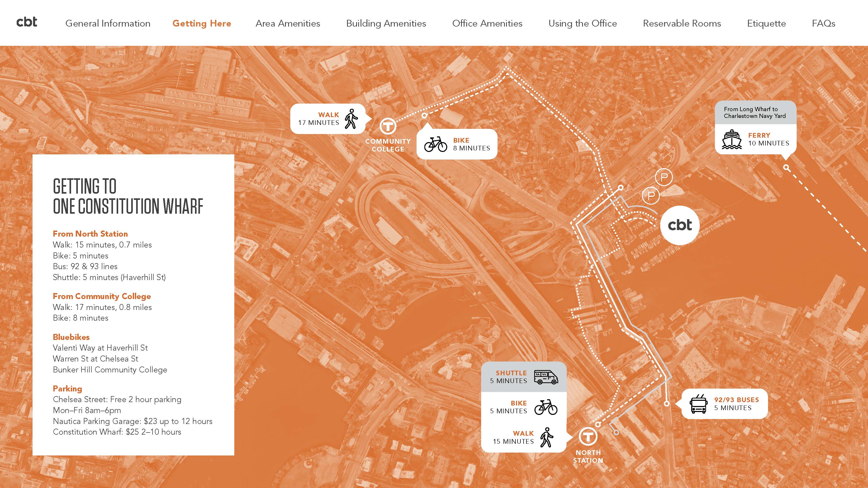Viewport: 868px width, 488px height.
Task: Click 'Constitution Wharf: $25 2–10 hours' line
Action: pos(117,432)
